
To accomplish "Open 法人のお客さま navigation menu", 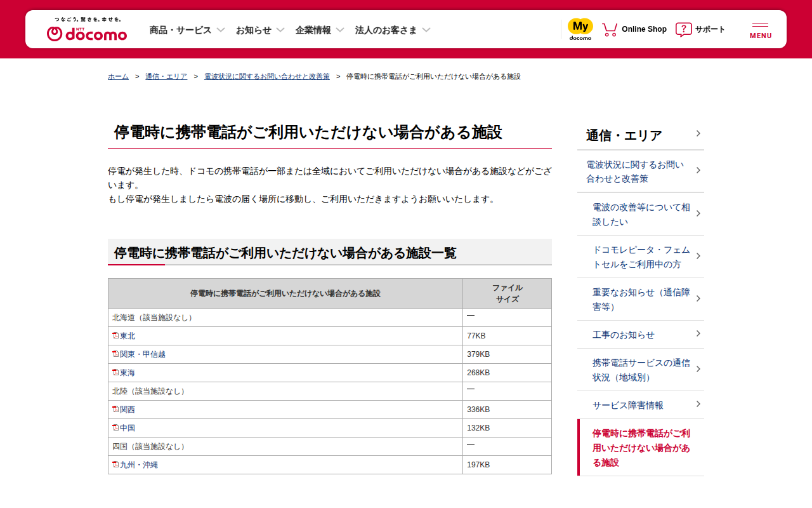I will [x=393, y=30].
